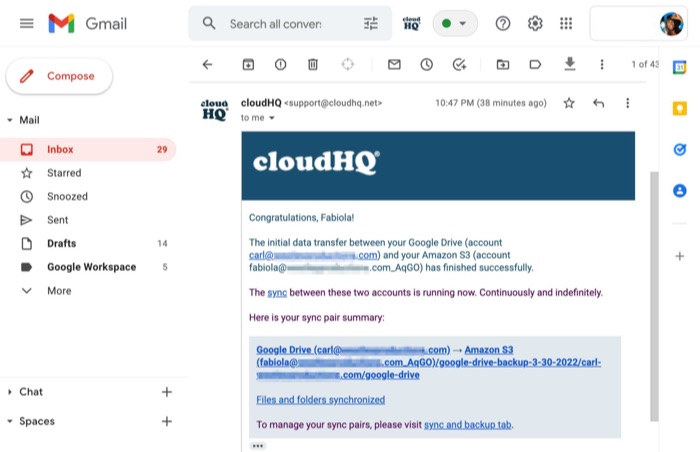Report spam icon
Image resolution: width=700 pixels, height=452 pixels.
(280, 65)
